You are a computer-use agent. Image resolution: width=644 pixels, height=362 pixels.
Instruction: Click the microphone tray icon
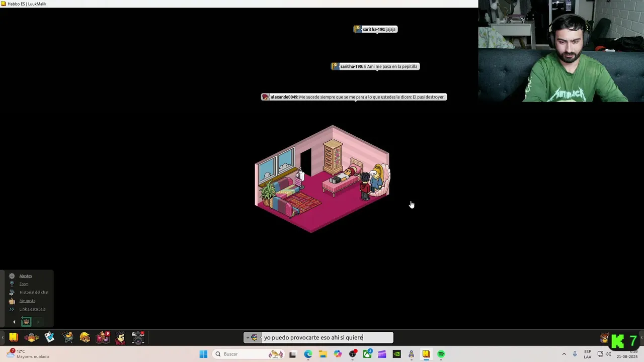[575, 354]
